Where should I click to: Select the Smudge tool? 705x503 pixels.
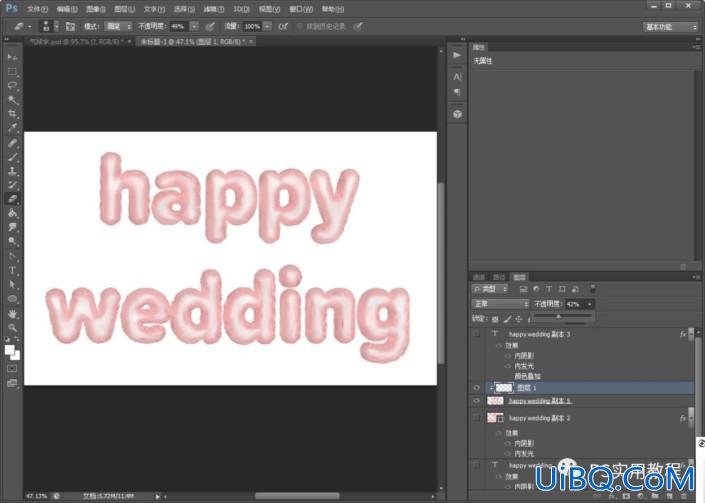[x=12, y=227]
